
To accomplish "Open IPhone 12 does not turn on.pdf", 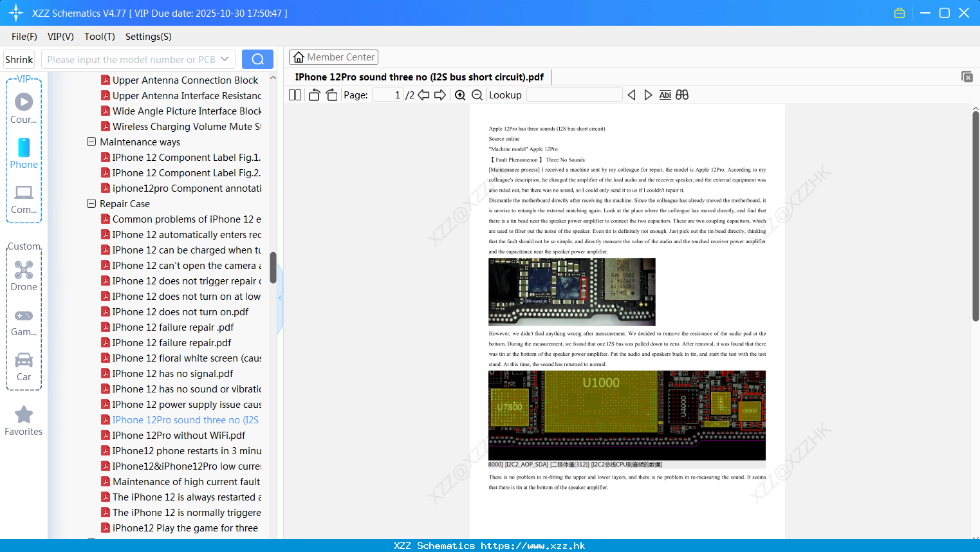I will [175, 311].
